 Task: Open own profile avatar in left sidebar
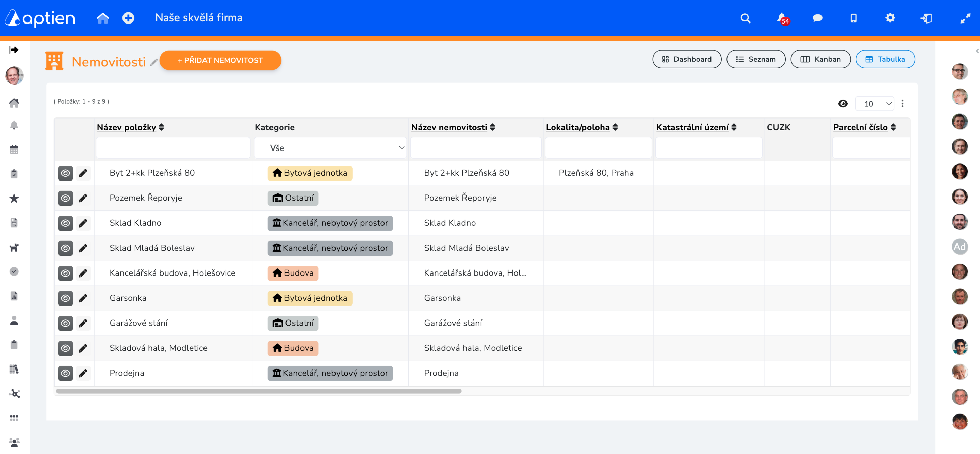coord(14,75)
